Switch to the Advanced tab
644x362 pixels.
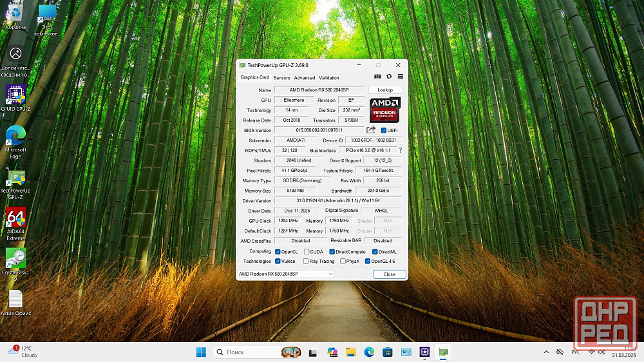pyautogui.click(x=305, y=78)
